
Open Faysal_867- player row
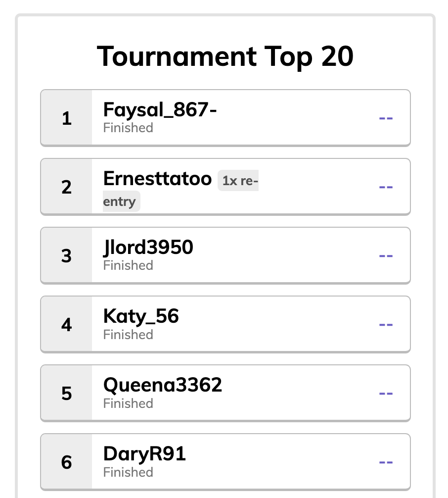pos(225,118)
